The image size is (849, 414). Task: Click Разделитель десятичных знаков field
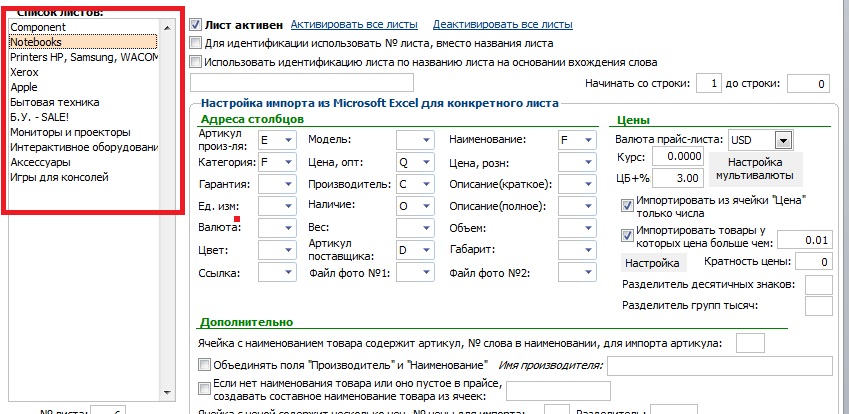point(819,285)
